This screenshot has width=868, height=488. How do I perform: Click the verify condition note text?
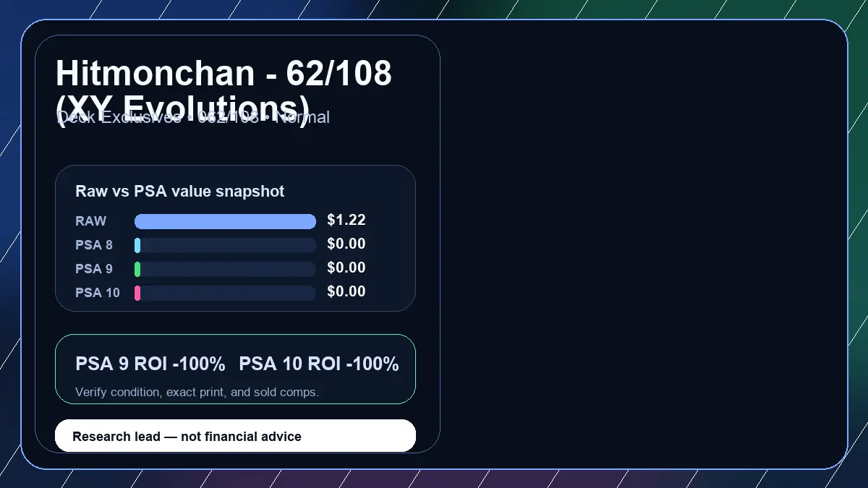197,393
